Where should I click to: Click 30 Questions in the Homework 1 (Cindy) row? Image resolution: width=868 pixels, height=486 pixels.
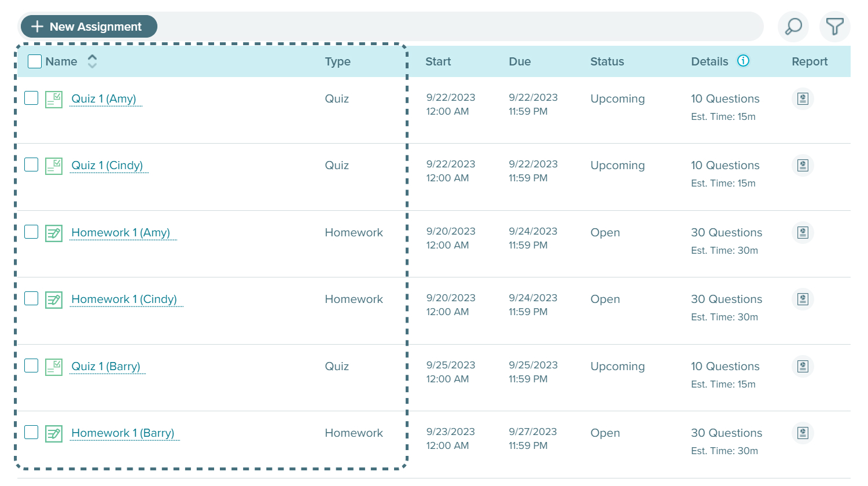point(727,299)
